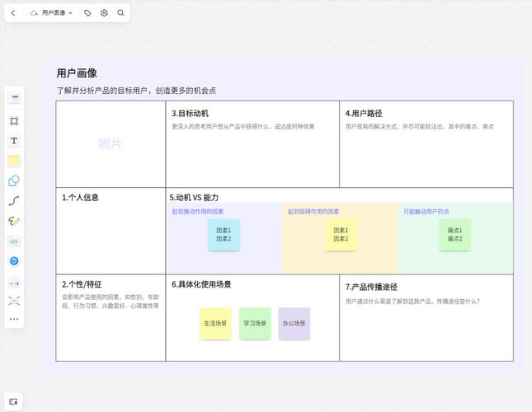Open the minimap icon at bottom left
Viewport: 532px width, 412px height.
pyautogui.click(x=13, y=401)
